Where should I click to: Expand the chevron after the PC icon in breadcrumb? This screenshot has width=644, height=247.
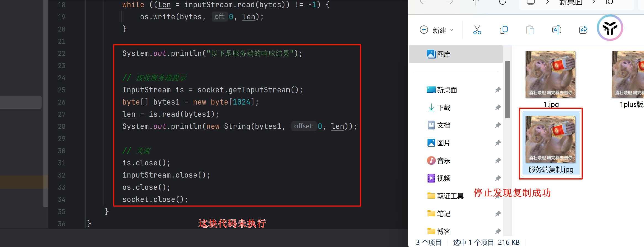547,2
